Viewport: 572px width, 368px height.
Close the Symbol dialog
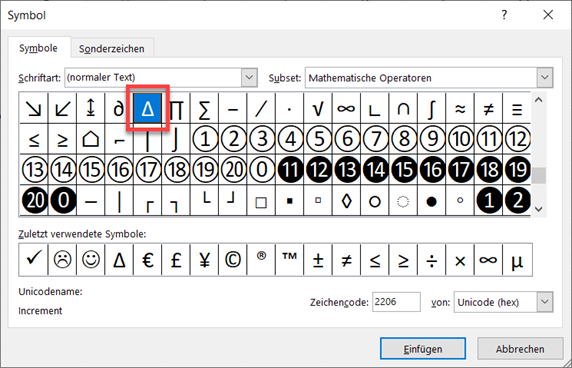click(x=548, y=15)
